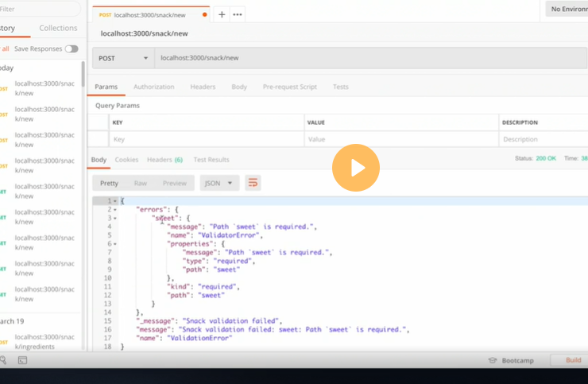This screenshot has height=384, width=588.
Task: Collapse the "errors" object at line 2
Action: point(115,210)
